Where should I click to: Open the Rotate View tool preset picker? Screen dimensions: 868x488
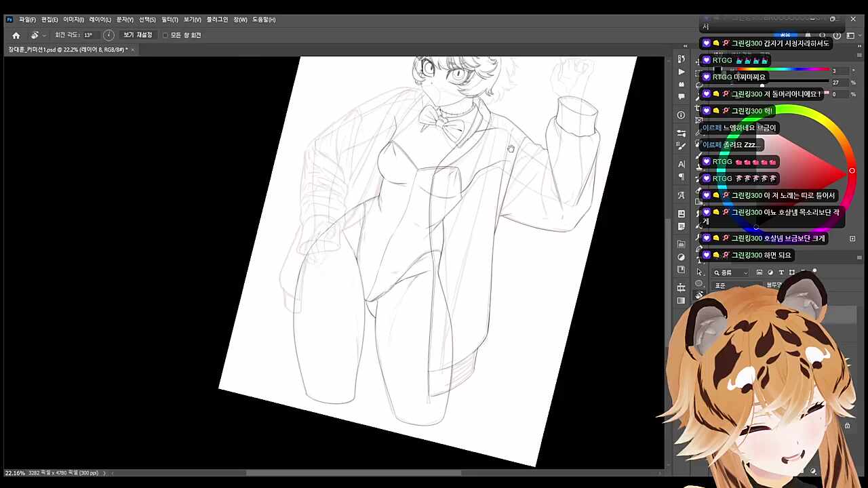[37, 35]
